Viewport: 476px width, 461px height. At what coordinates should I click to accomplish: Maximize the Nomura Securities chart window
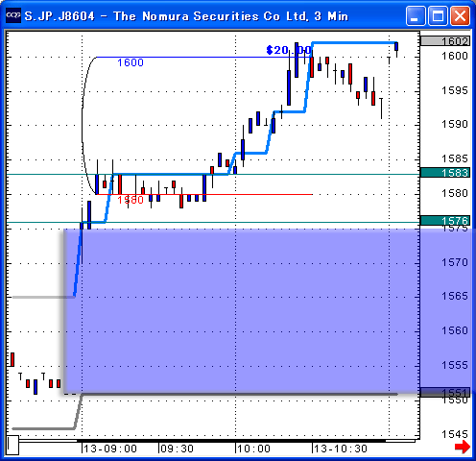[438, 15]
